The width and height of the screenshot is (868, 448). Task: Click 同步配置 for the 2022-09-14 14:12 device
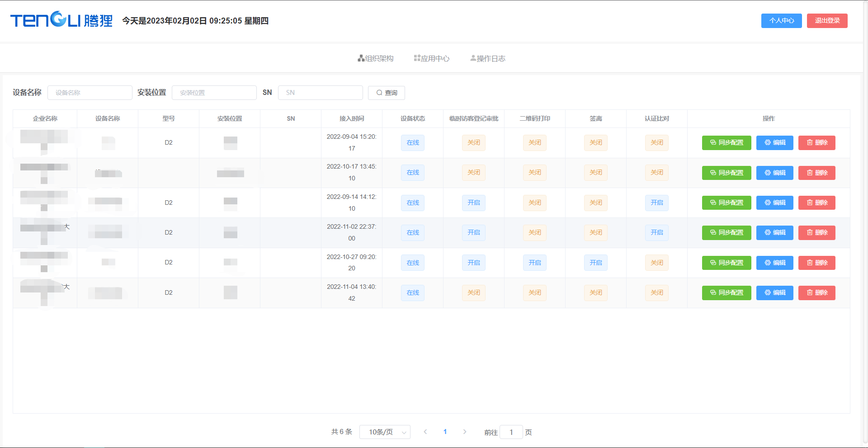726,203
